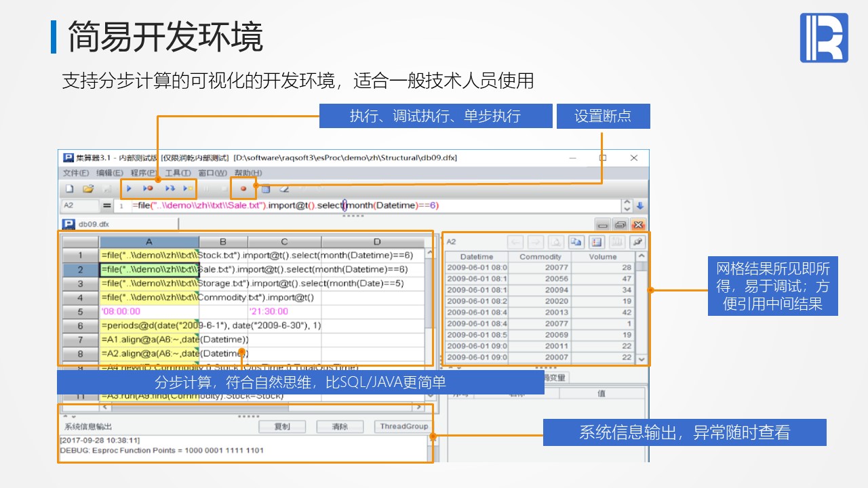Select column A header in grid
The image size is (868, 488).
[x=149, y=242]
